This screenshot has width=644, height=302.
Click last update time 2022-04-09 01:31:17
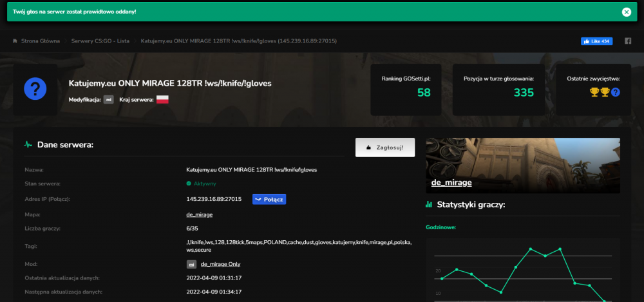[x=214, y=278]
